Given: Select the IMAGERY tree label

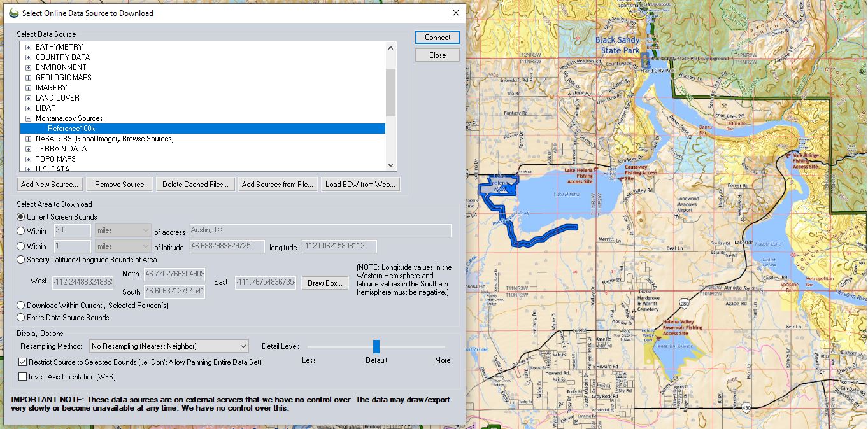Looking at the screenshot, I should click(51, 88).
